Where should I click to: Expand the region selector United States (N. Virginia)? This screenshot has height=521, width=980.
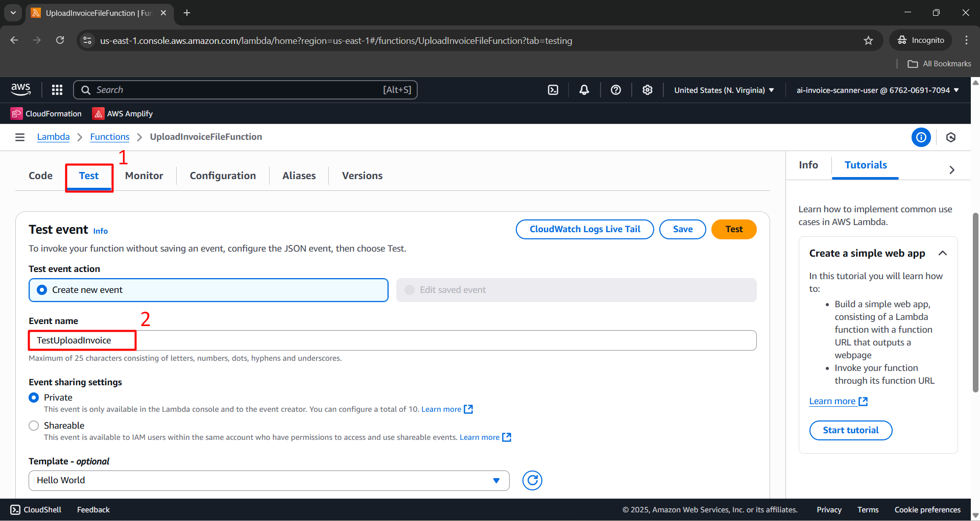click(724, 90)
